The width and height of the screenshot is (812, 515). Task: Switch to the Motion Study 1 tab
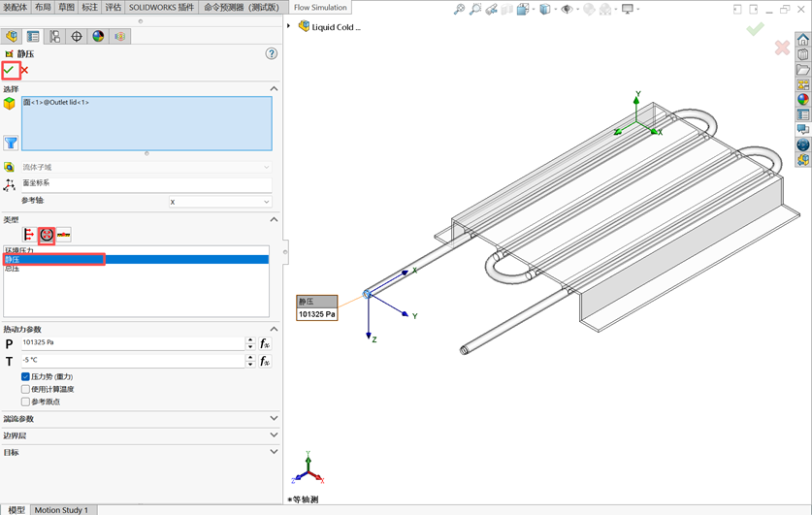click(x=62, y=510)
